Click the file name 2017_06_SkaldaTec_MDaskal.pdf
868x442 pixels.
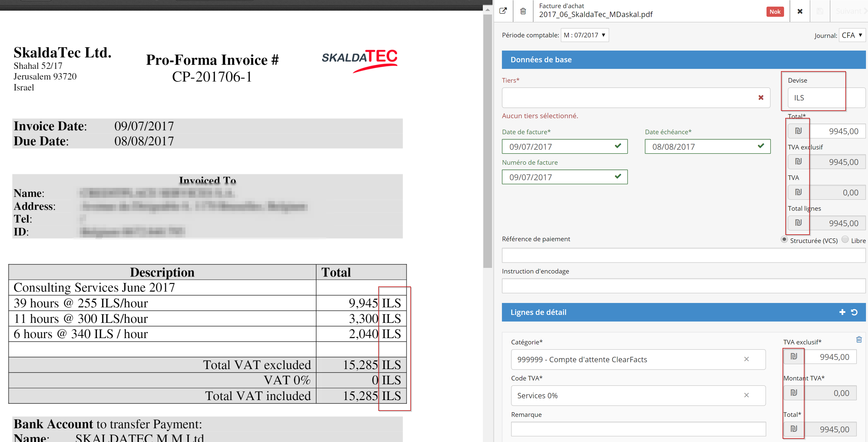(596, 14)
